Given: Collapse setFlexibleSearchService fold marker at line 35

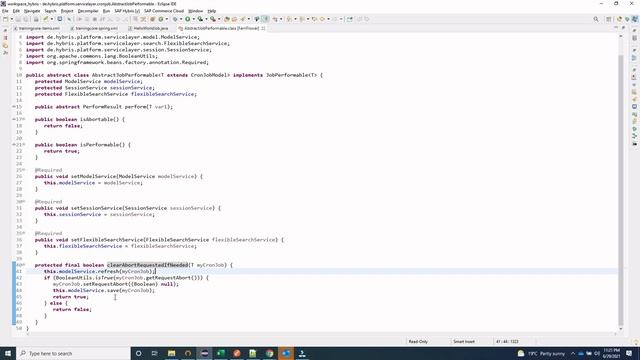Looking at the screenshot, I should (24, 233).
